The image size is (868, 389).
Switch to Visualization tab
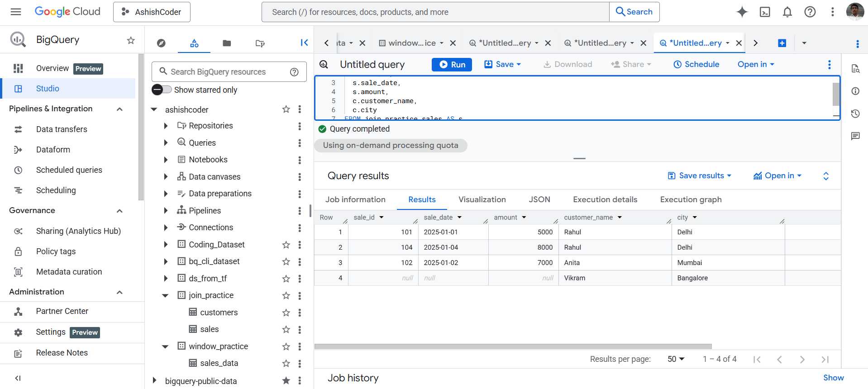click(x=482, y=199)
